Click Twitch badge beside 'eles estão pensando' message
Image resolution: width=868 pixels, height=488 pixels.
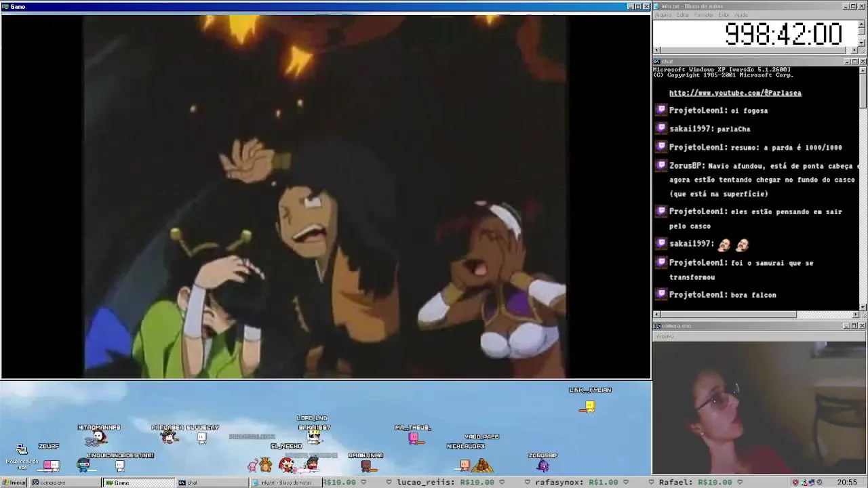(661, 211)
